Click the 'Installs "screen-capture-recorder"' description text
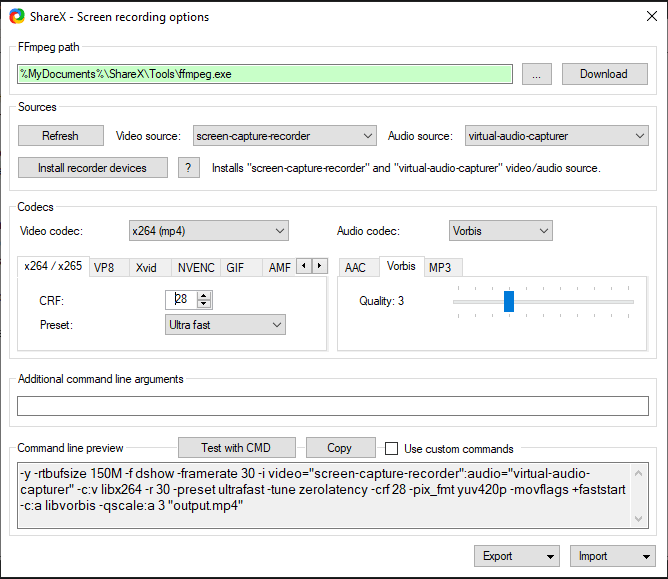The image size is (668, 579). (x=406, y=168)
